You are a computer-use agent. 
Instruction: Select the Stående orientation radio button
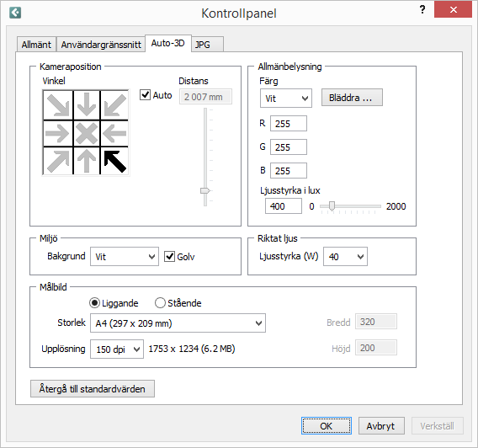[160, 303]
